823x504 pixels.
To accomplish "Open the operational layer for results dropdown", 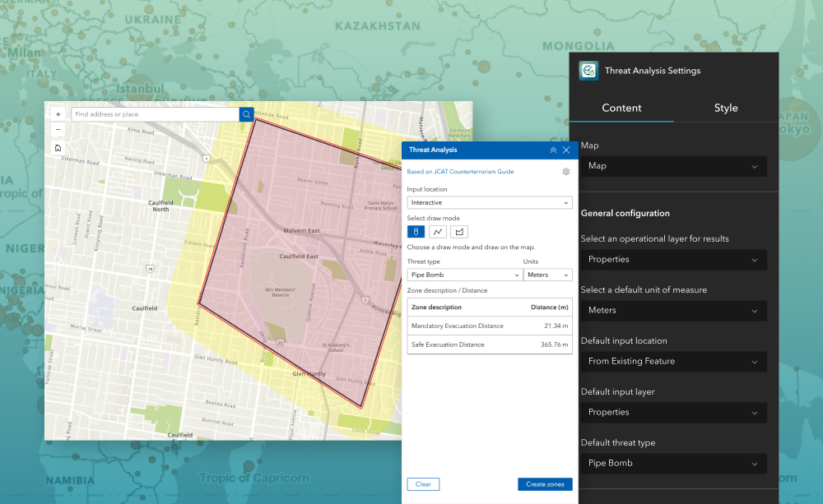I will 673,259.
